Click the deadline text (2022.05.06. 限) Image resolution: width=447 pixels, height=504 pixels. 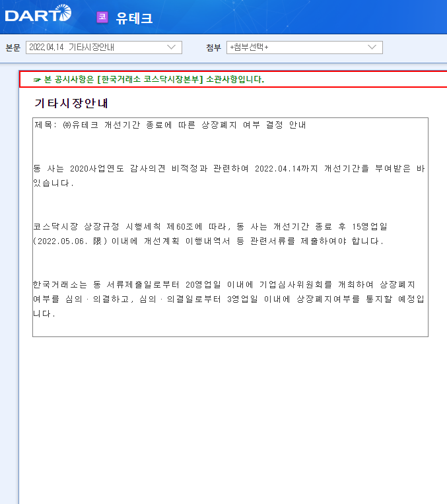pyautogui.click(x=70, y=241)
